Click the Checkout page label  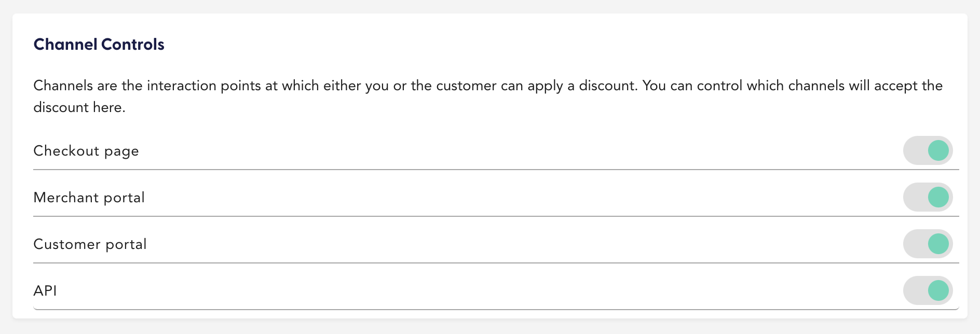86,151
